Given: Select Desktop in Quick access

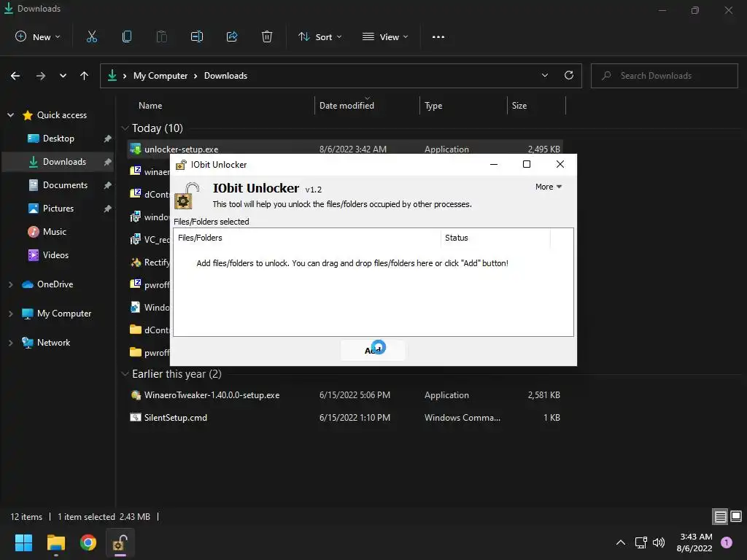Looking at the screenshot, I should 58,138.
